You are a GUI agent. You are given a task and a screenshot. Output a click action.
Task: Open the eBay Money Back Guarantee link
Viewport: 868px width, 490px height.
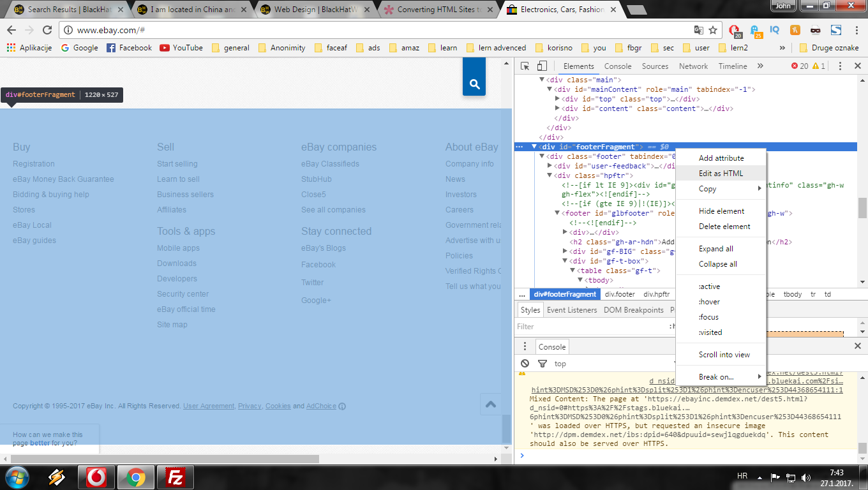pos(63,179)
